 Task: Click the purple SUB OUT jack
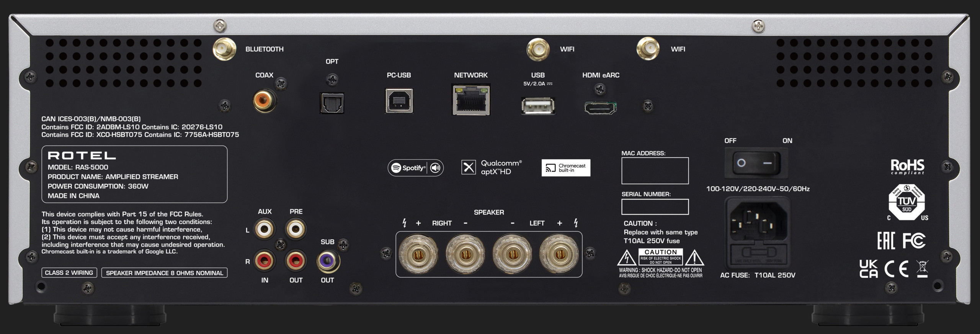(328, 261)
